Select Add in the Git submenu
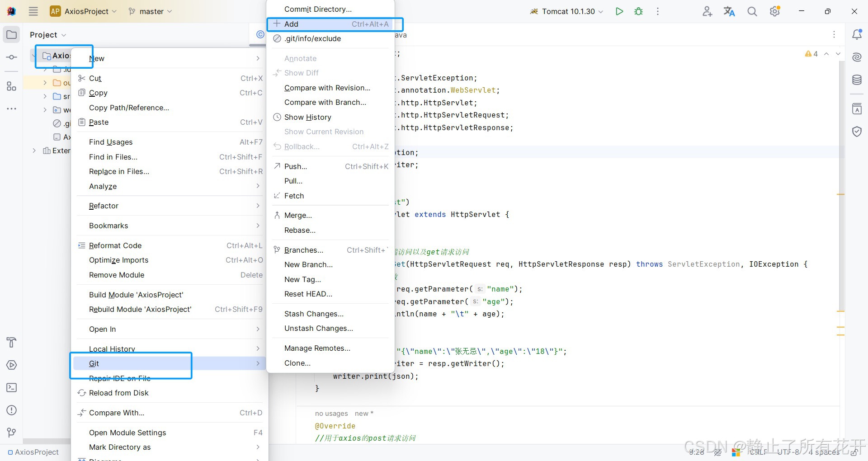The height and width of the screenshot is (461, 868). pos(330,24)
